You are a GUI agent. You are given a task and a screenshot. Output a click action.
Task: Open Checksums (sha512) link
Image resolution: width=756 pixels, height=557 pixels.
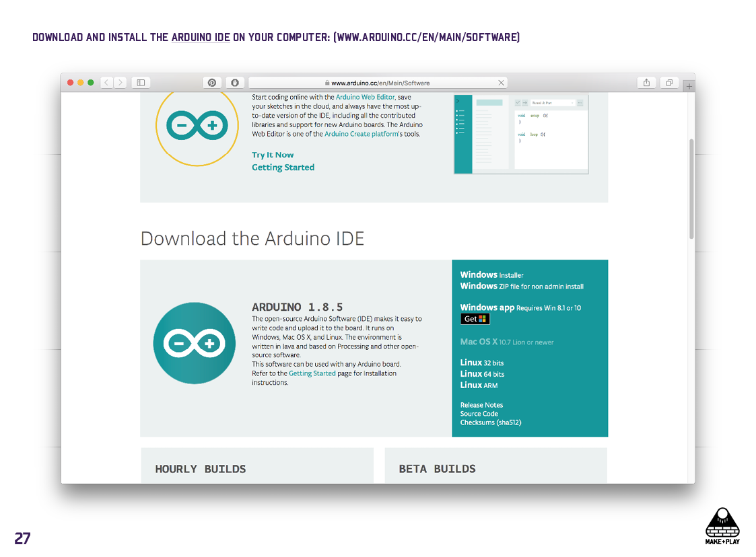click(x=491, y=422)
